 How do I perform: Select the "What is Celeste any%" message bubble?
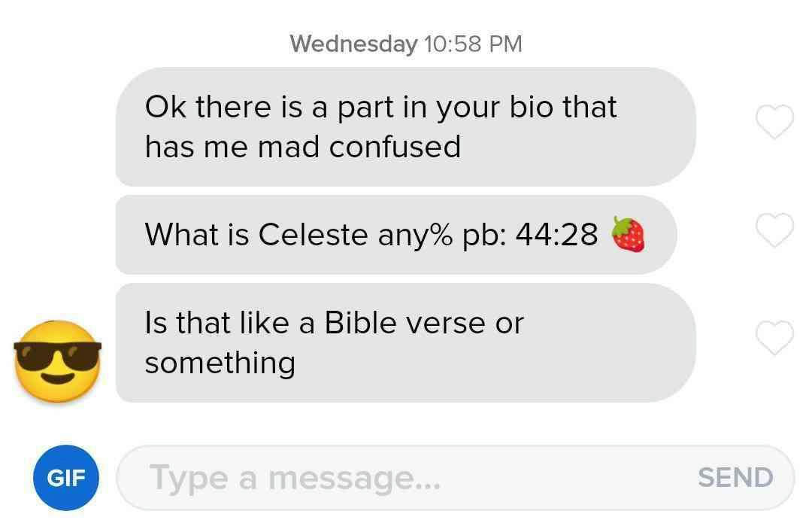[x=396, y=235]
